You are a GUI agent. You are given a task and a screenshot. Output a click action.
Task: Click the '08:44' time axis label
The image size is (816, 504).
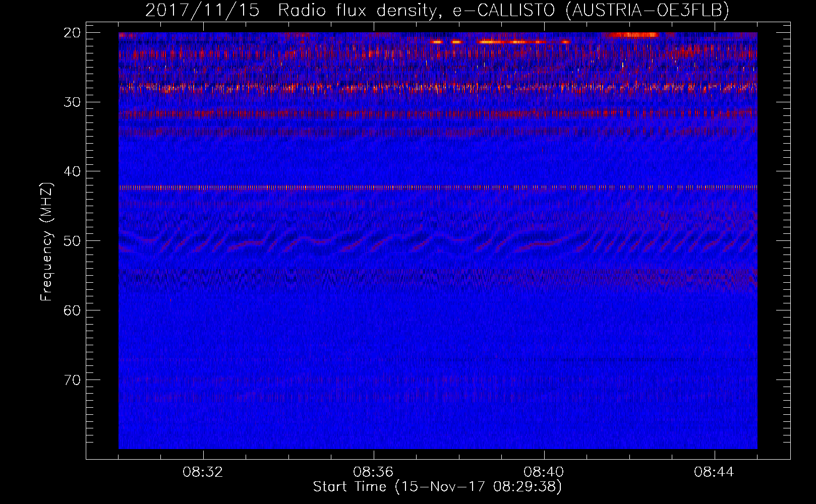(x=714, y=472)
